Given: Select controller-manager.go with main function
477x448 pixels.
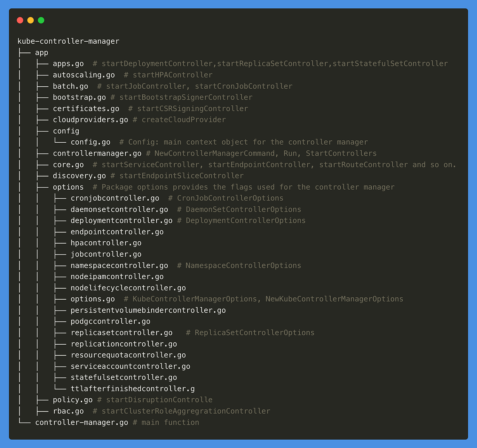Looking at the screenshot, I should pos(81,422).
